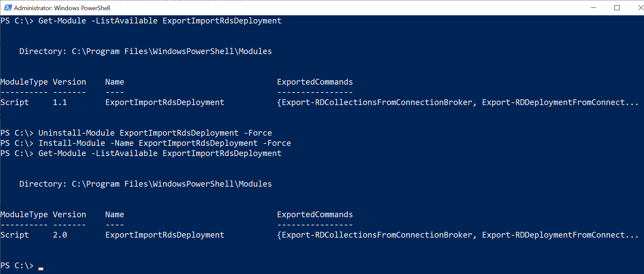This screenshot has width=644, height=274.
Task: Maximize the PowerShell window
Action: (617, 7)
